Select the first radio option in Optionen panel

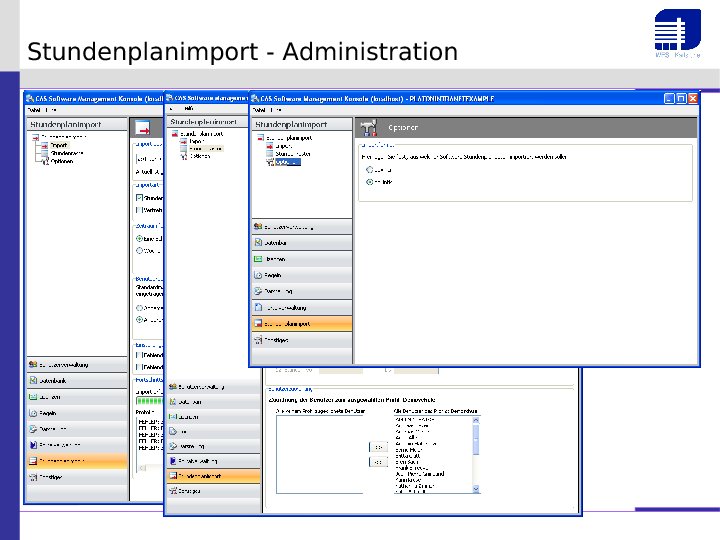[x=368, y=170]
